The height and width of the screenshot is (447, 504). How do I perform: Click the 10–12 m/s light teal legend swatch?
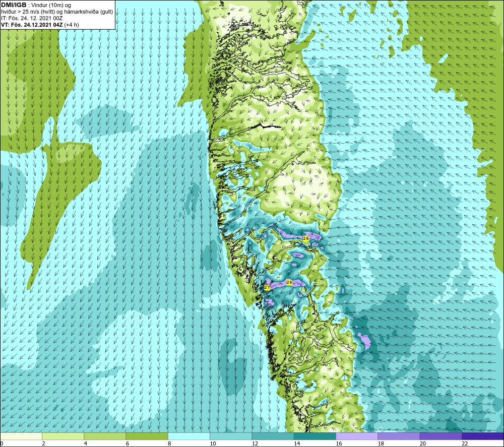[231, 436]
